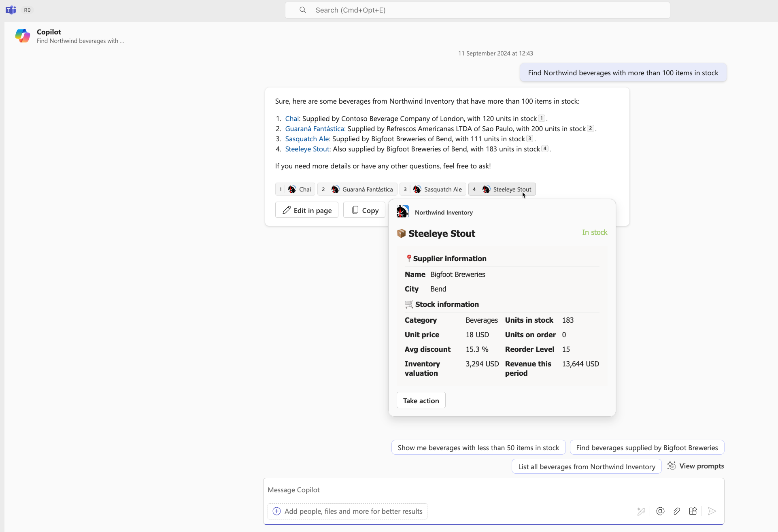The height and width of the screenshot is (532, 778).
Task: Click the '11 September 2024 at 12:43' timestamp
Action: point(495,53)
